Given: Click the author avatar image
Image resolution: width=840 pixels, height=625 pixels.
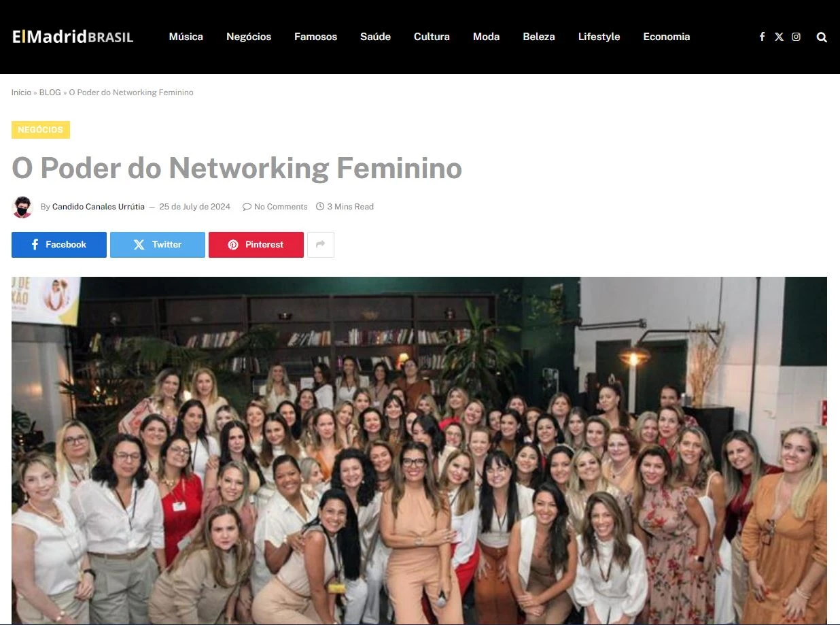Looking at the screenshot, I should [x=22, y=207].
